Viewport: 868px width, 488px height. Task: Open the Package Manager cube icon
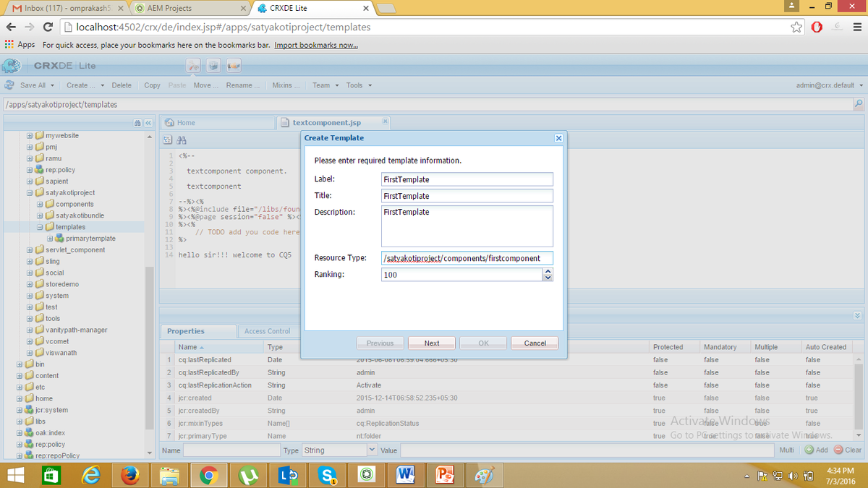pos(213,66)
